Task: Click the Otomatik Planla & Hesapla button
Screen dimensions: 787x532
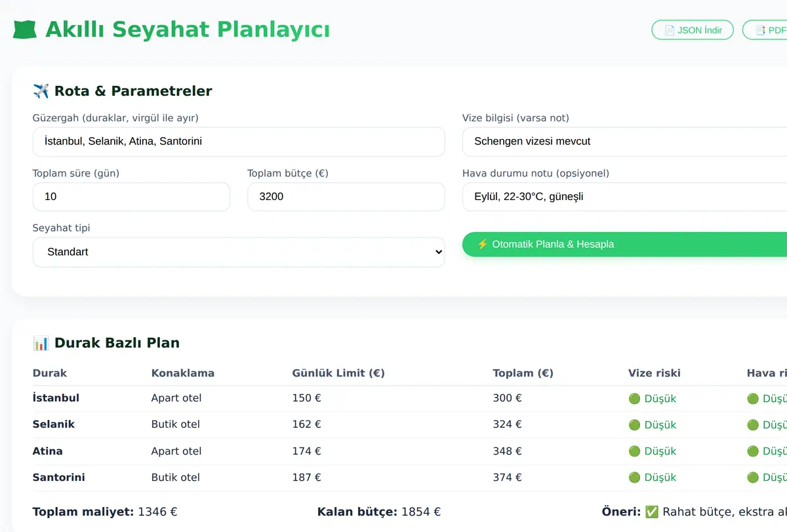Action: [624, 244]
